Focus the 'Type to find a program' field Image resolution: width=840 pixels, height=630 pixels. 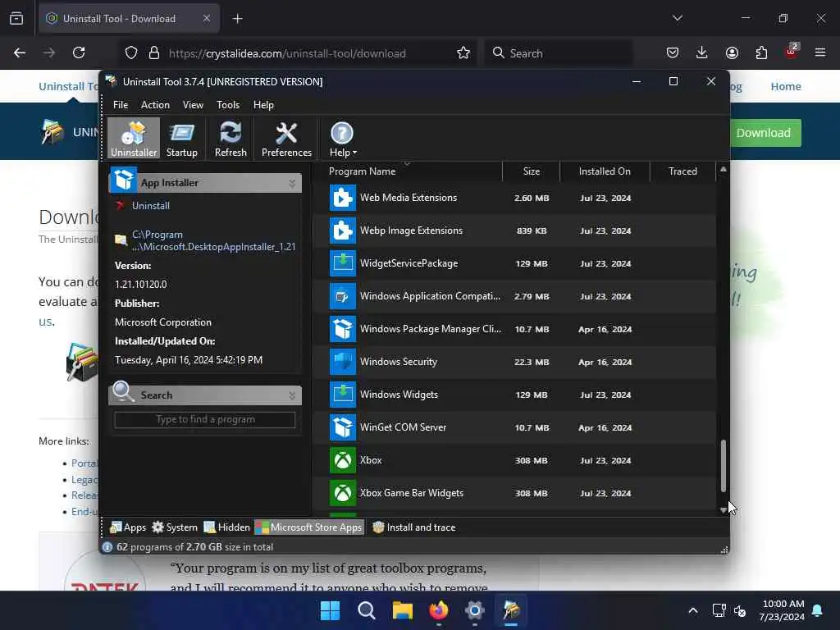pyautogui.click(x=204, y=419)
